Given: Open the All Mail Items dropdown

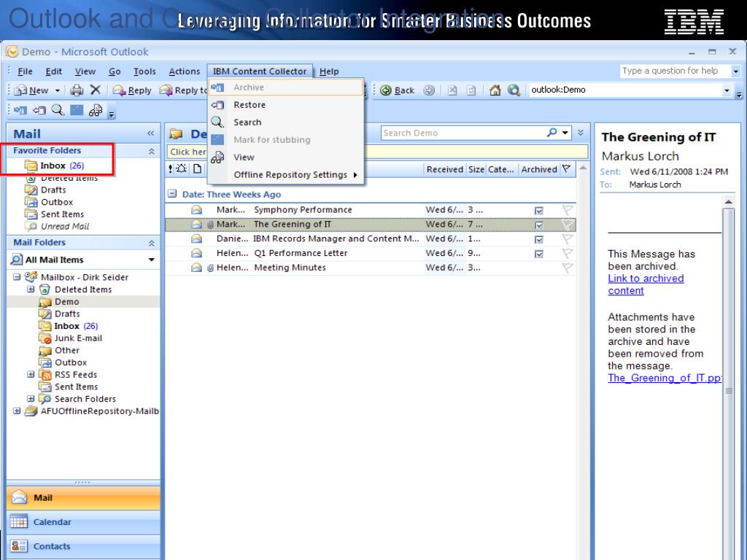Looking at the screenshot, I should pyautogui.click(x=152, y=260).
